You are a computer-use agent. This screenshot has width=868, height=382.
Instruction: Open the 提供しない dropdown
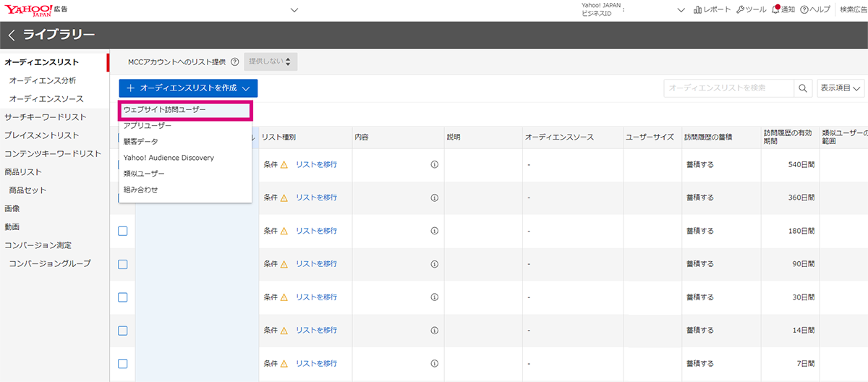tap(271, 62)
